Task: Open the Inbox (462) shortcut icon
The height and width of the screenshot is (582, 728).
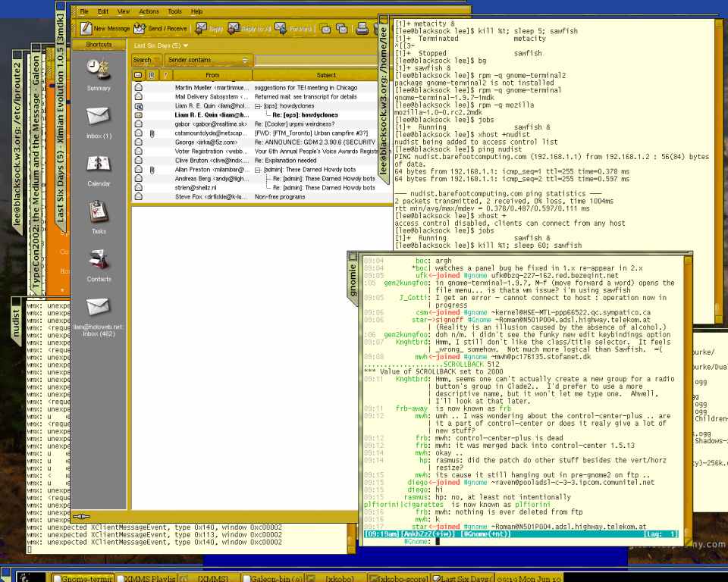Action: [98, 307]
